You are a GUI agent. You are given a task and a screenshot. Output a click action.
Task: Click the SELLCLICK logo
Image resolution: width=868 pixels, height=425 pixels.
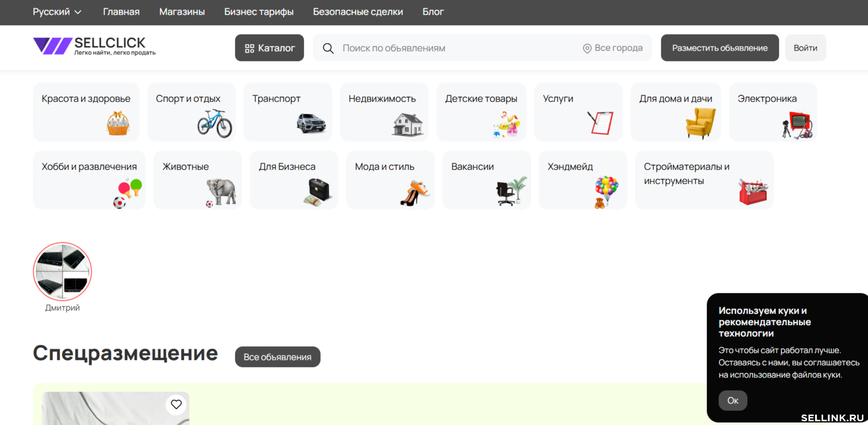point(94,46)
